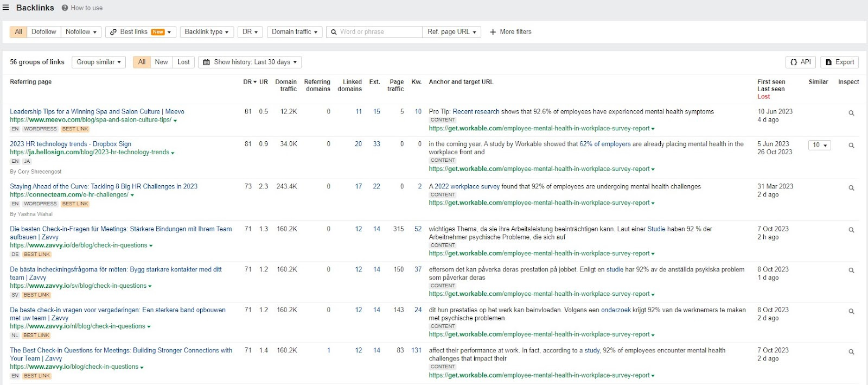Select the All link-type filter
This screenshot has height=385, width=868.
pyautogui.click(x=18, y=32)
